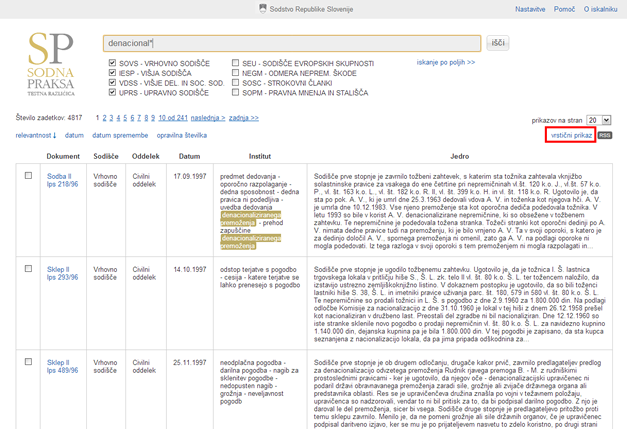Sort results by datum spremembe
627x429 pixels.
point(120,135)
